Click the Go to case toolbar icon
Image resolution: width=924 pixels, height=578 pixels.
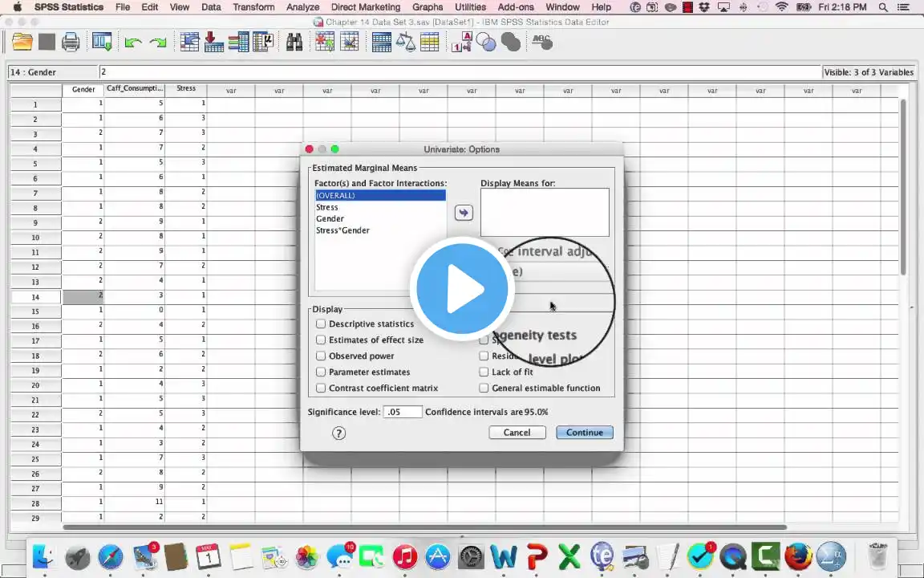tap(190, 43)
